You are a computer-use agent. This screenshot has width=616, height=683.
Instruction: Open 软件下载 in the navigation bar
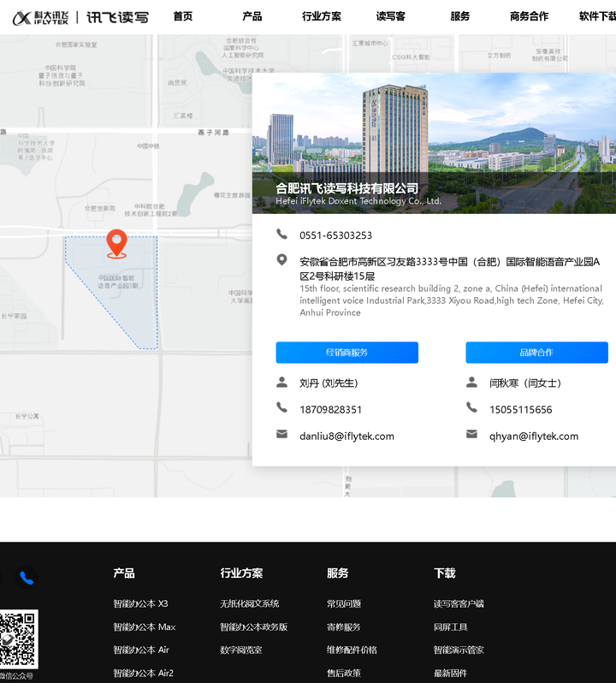[597, 16]
